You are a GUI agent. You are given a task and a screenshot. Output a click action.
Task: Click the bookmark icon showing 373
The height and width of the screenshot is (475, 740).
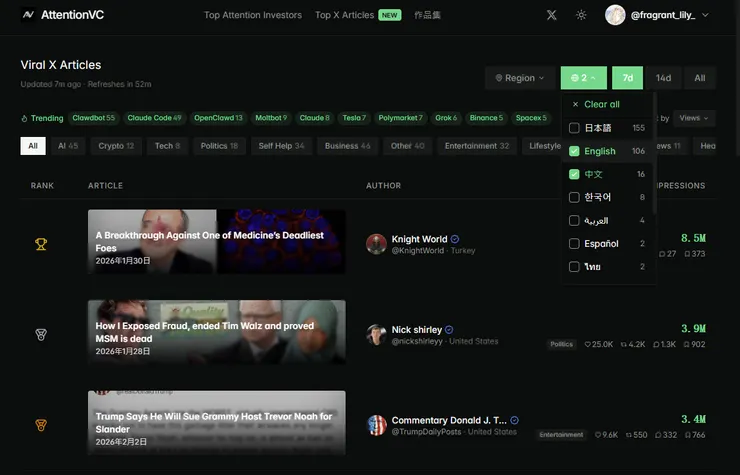[x=687, y=254]
